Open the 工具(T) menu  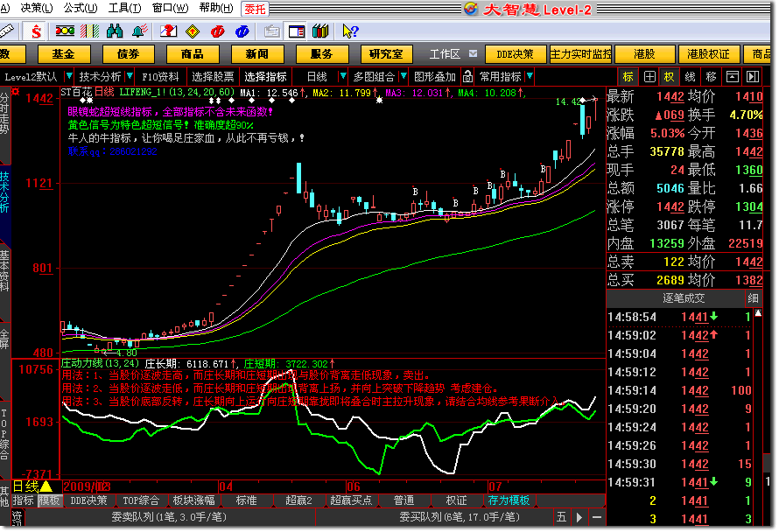coord(124,8)
